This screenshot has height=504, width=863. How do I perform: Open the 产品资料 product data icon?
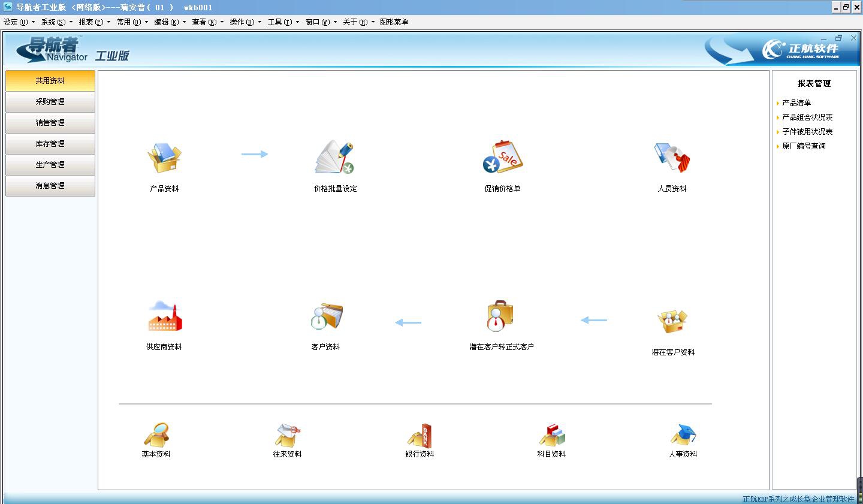tap(164, 158)
